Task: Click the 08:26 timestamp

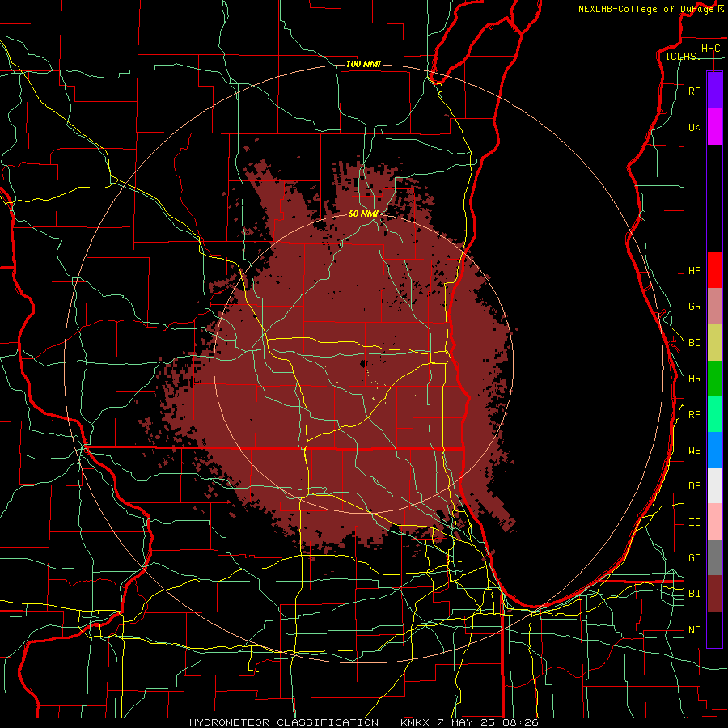Action: (521, 722)
